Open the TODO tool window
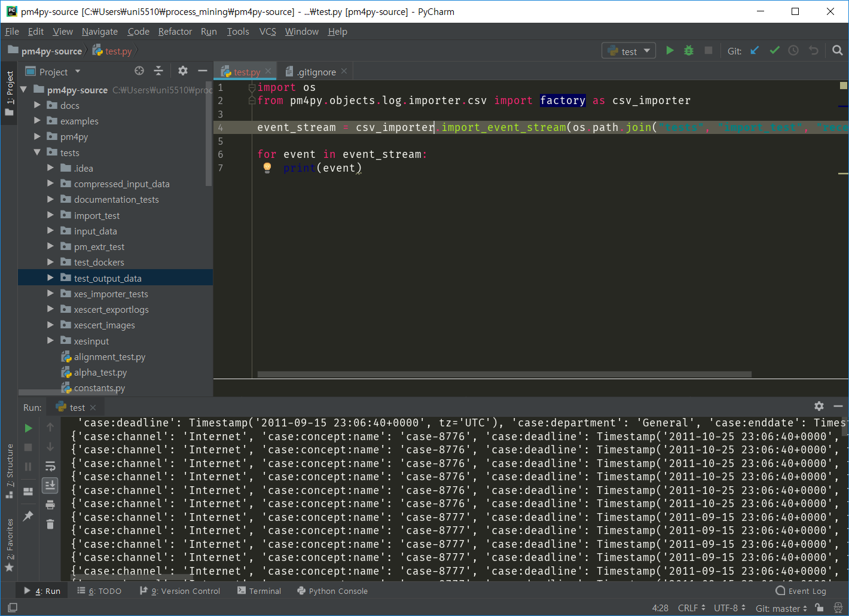The width and height of the screenshot is (849, 616). [x=99, y=591]
